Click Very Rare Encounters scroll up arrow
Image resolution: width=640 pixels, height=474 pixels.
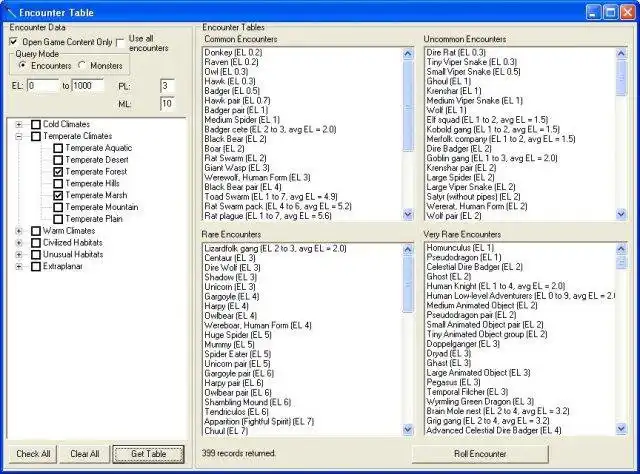[621, 248]
